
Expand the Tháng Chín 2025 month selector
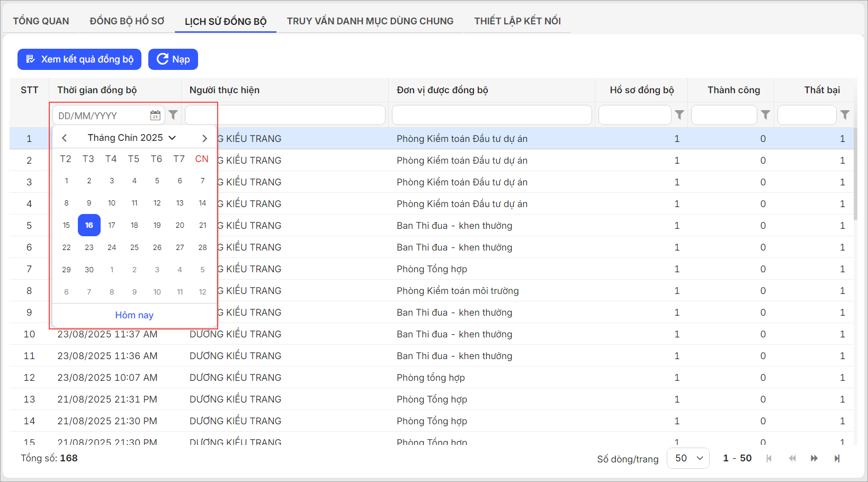(131, 138)
